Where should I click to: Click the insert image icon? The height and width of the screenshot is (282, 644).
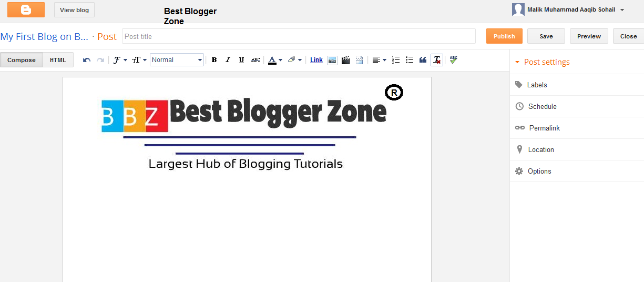coord(332,60)
